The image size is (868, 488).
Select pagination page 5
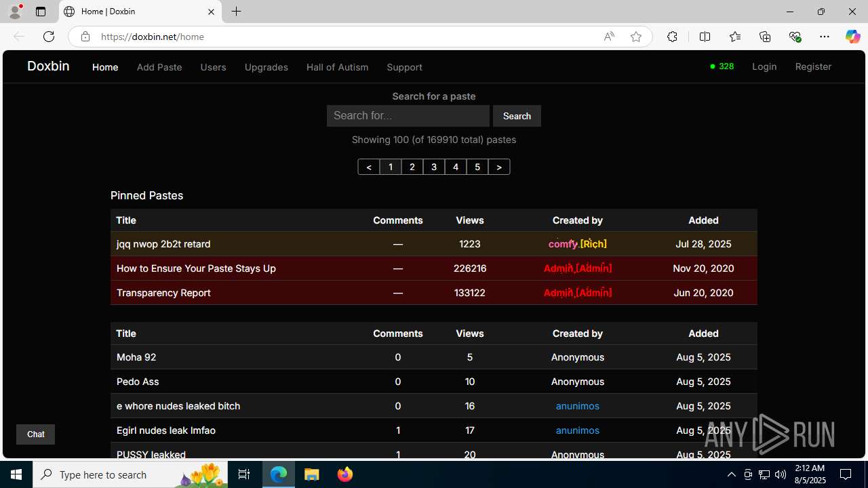477,167
